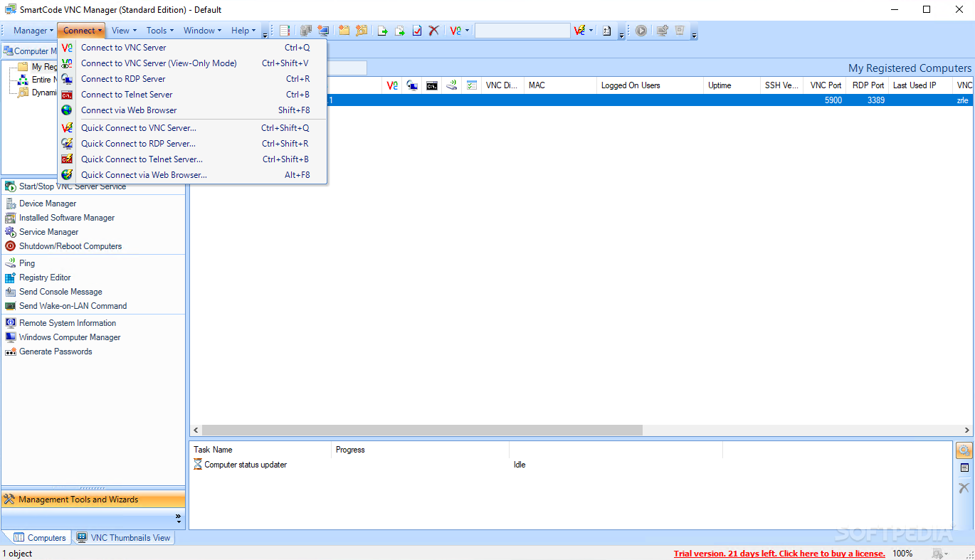Click the horizontal scrollbar right arrow

[967, 430]
